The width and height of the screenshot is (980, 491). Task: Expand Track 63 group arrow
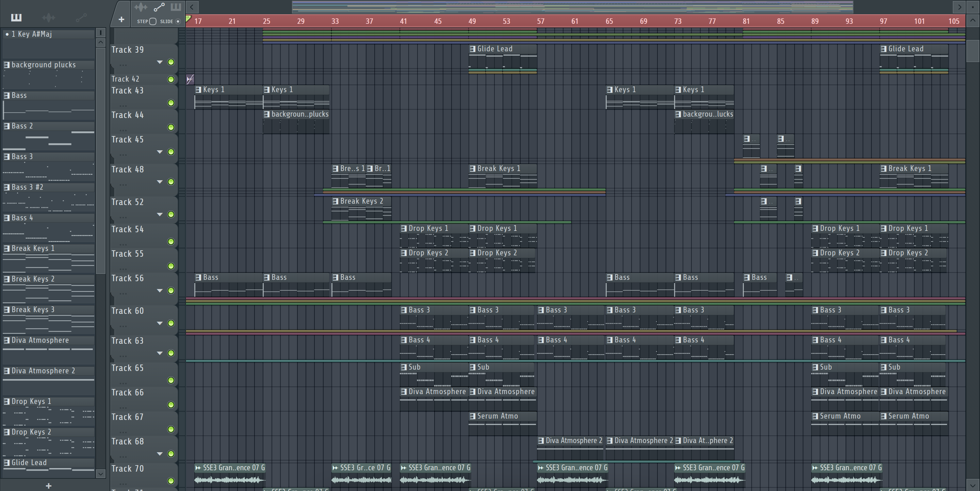160,353
